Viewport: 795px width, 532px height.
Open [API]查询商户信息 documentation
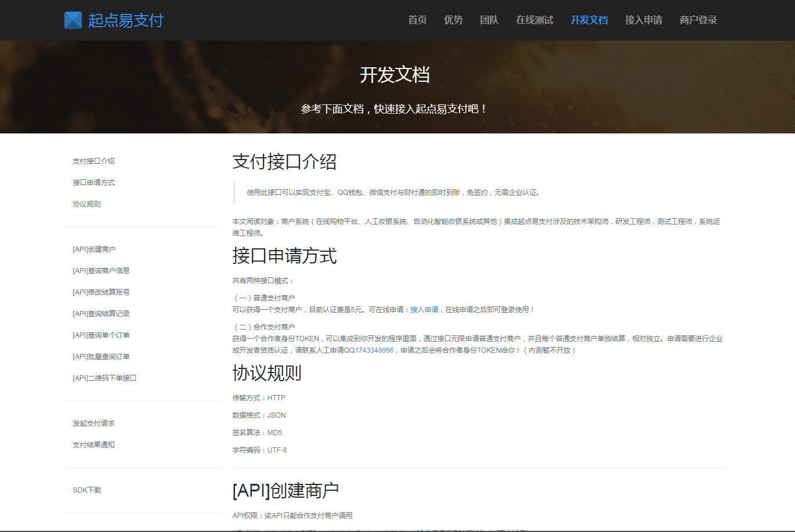100,270
